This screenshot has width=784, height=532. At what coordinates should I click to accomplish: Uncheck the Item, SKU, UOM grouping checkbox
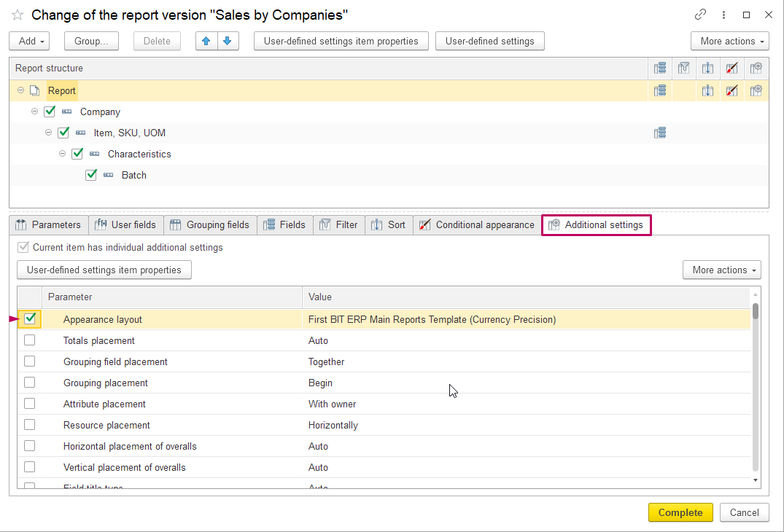click(x=63, y=133)
